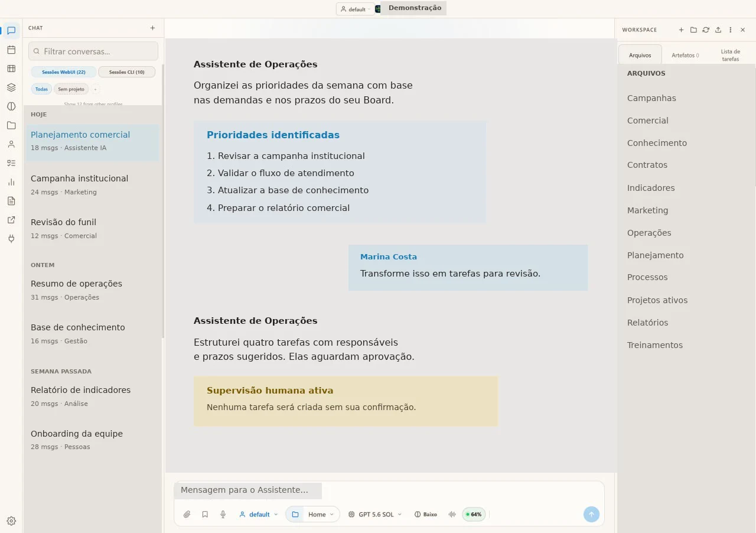756x533 pixels.
Task: Open the checklist tasks icon in the left rail
Action: pos(11,163)
